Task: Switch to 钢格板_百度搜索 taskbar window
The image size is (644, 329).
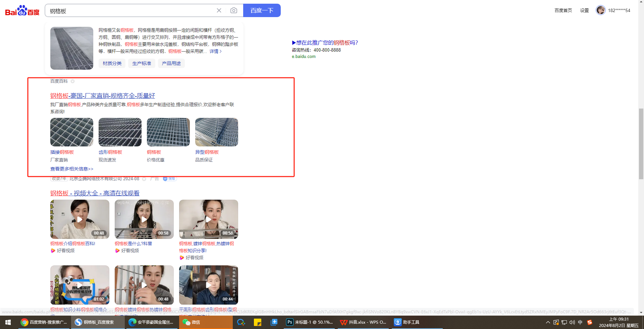Action: [x=98, y=322]
